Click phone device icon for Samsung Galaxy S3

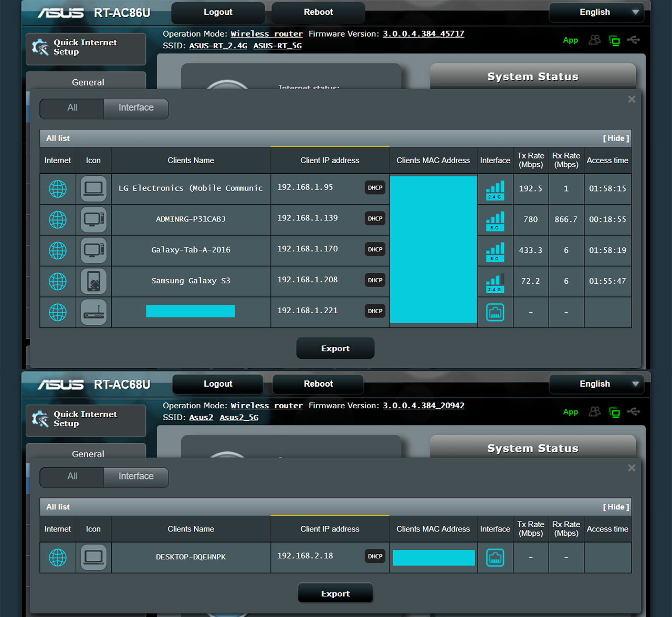[x=93, y=281]
